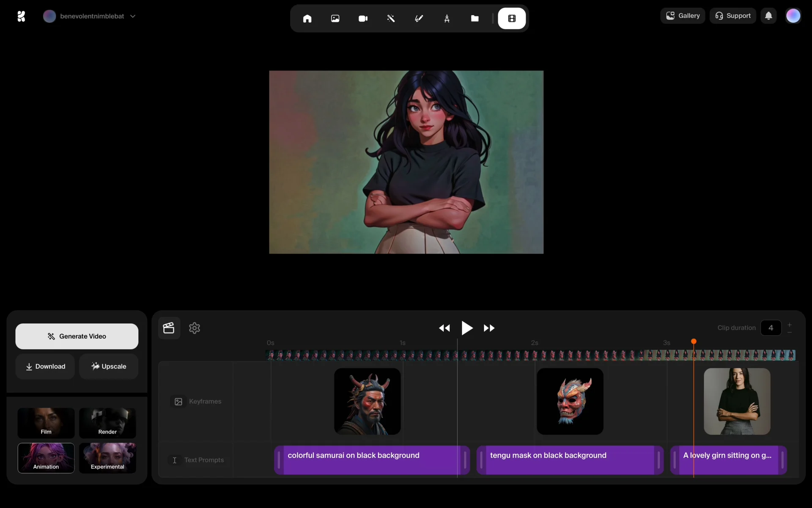This screenshot has width=812, height=508.
Task: Click the Generate Video button
Action: 77,337
